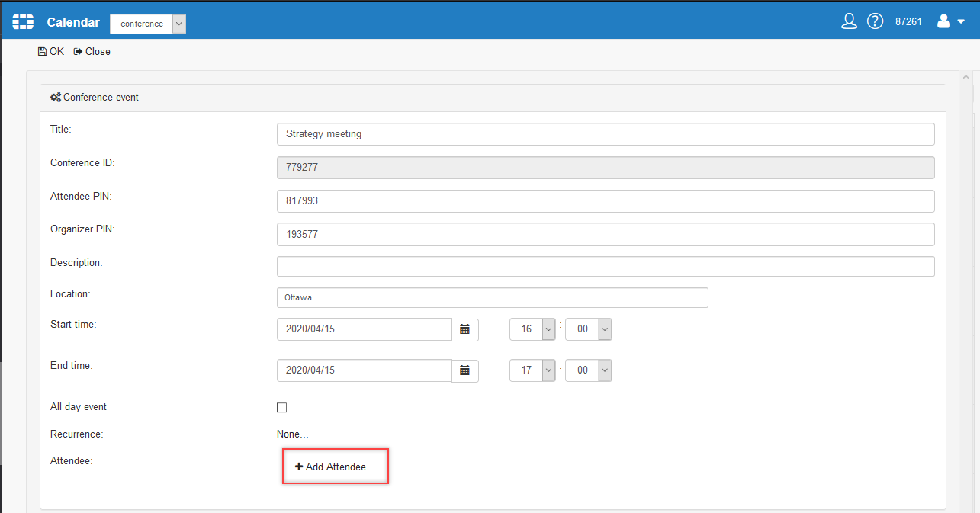Open End time calendar picker
This screenshot has height=513, width=980.
[x=465, y=370]
